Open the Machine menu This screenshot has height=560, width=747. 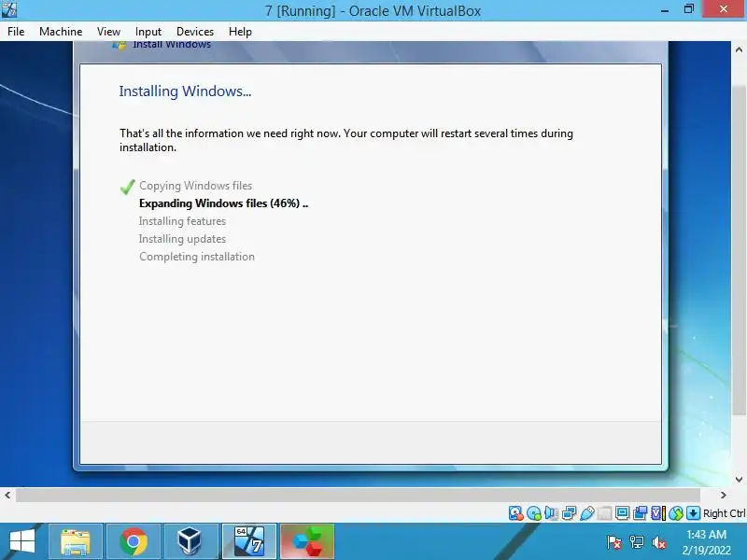pos(61,32)
